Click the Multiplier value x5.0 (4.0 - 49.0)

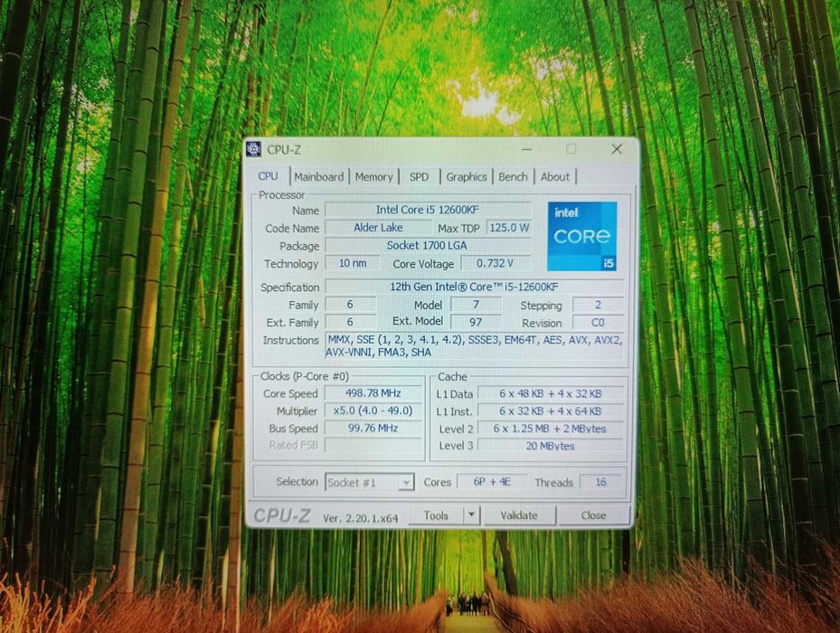[x=373, y=411]
